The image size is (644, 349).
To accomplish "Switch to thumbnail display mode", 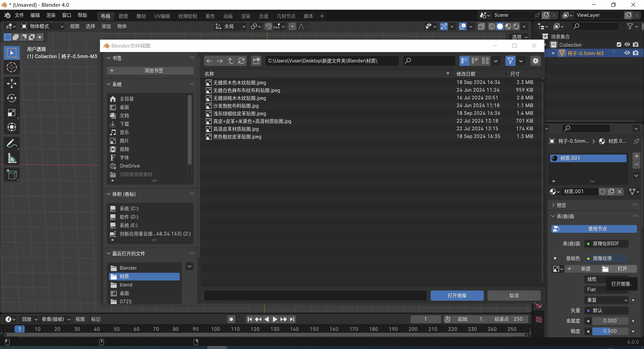I will point(485,61).
